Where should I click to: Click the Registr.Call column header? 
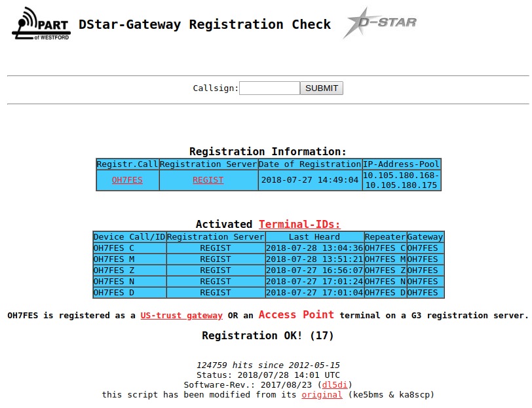(x=128, y=164)
